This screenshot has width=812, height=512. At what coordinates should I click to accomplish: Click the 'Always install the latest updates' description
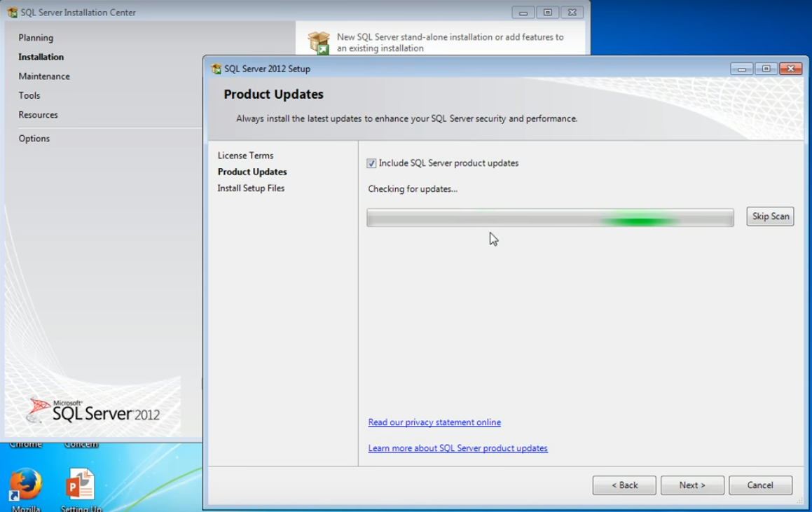click(406, 118)
